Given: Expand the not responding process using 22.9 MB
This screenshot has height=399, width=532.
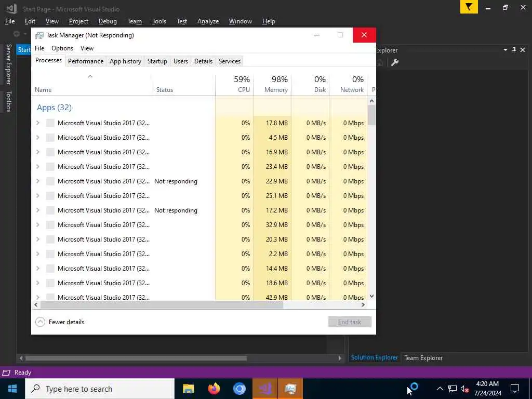Looking at the screenshot, I should 38,181.
